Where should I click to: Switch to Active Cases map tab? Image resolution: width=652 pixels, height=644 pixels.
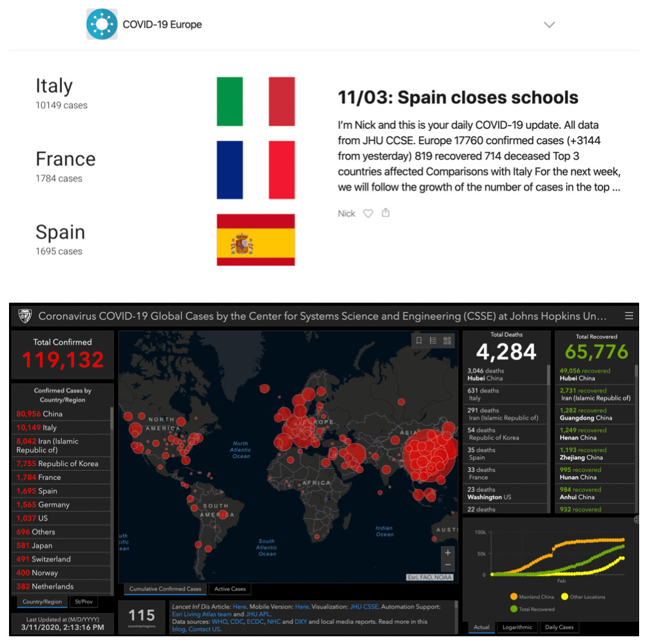[x=230, y=589]
